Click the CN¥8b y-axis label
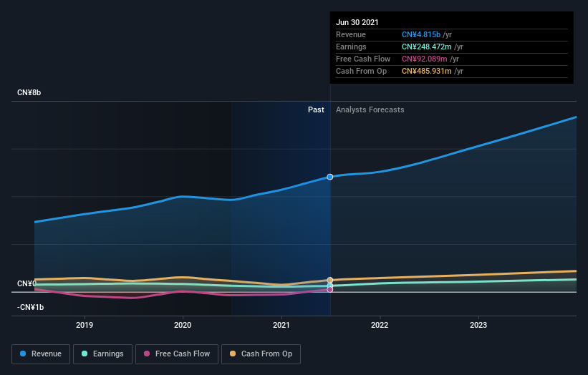The width and height of the screenshot is (588, 375). pos(29,92)
